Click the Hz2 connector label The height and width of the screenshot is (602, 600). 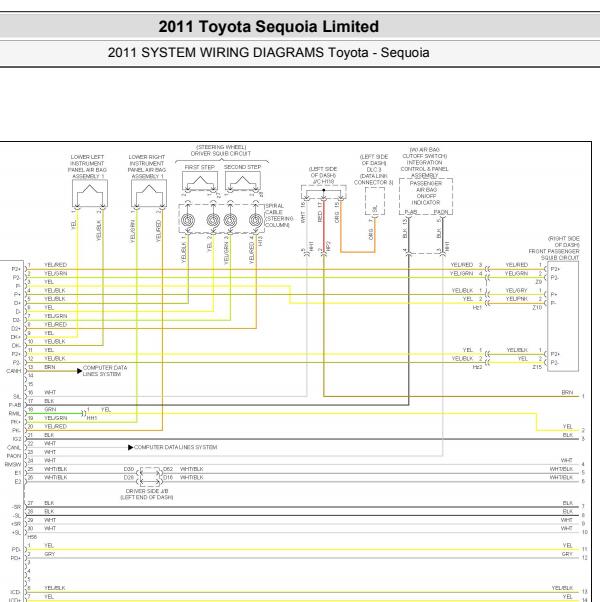477,367
